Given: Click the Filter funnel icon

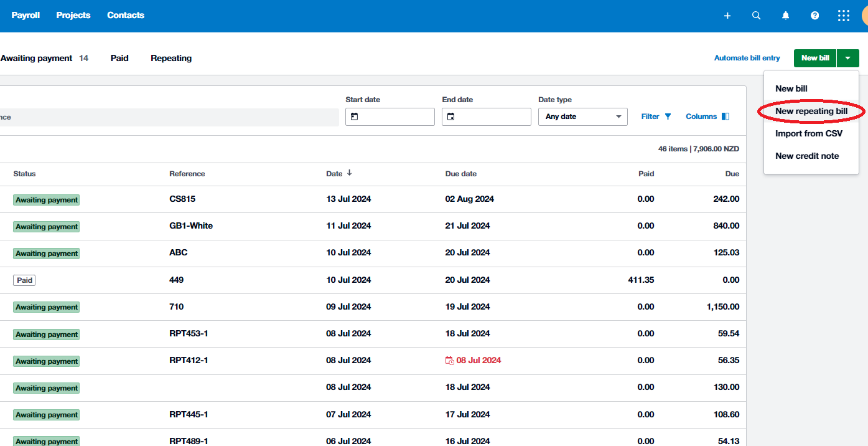Looking at the screenshot, I should click(668, 116).
